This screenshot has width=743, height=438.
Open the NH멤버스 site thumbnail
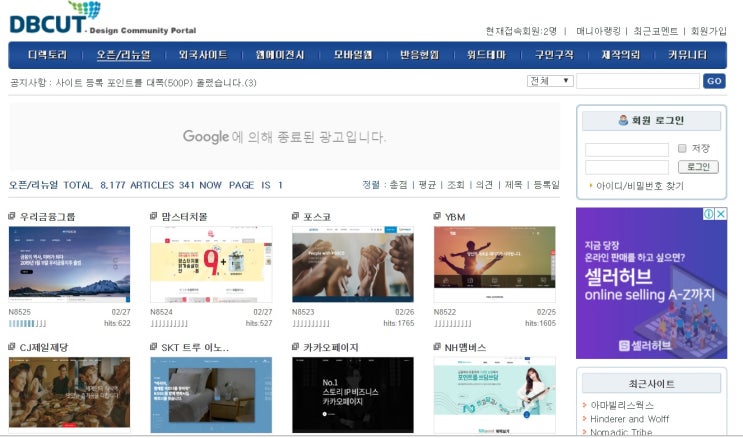point(494,395)
